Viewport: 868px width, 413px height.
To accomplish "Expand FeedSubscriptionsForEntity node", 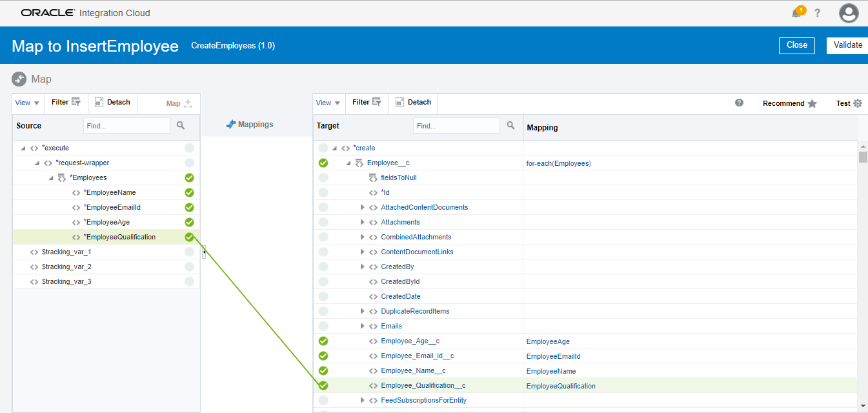I will point(363,400).
